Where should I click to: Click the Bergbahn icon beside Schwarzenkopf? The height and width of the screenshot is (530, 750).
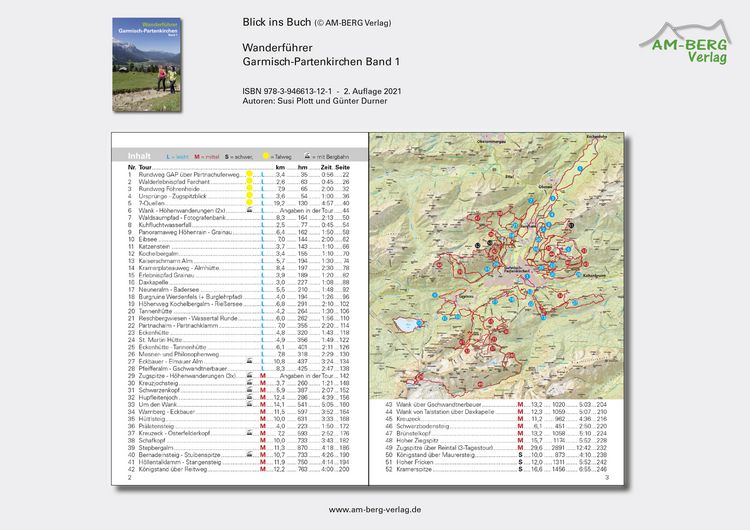249,389
